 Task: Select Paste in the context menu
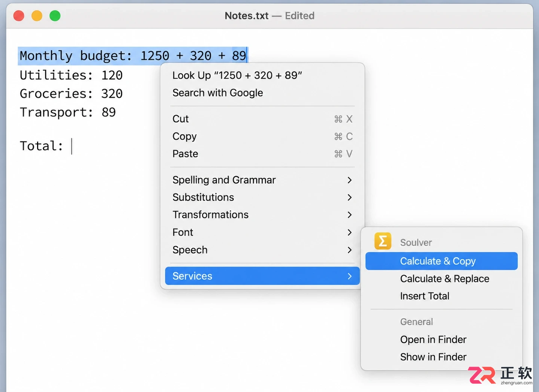262,154
